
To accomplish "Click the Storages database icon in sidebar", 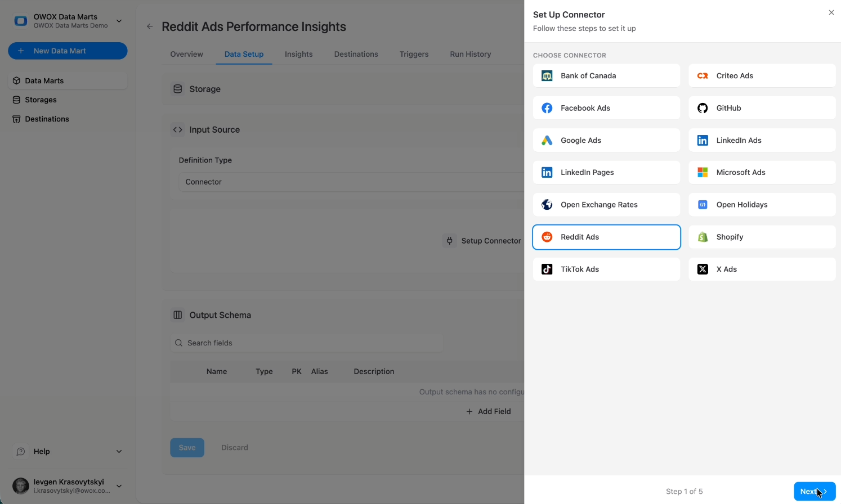I will click(16, 100).
